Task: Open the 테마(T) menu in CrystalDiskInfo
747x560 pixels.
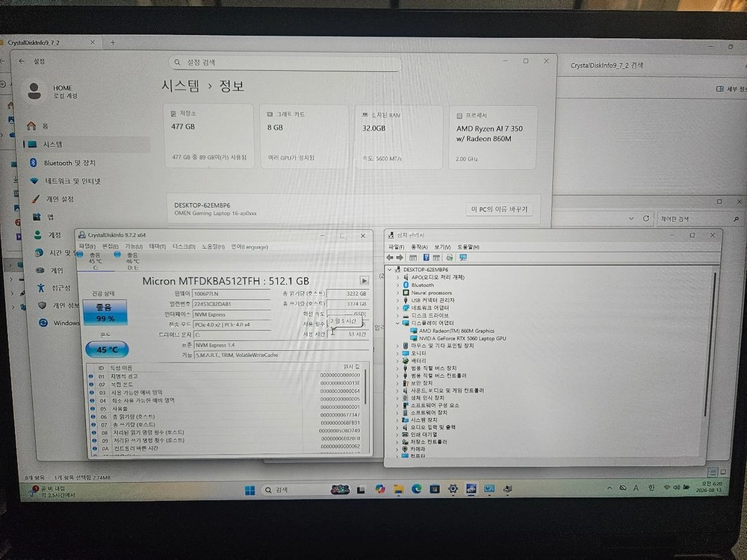Action: pyautogui.click(x=158, y=246)
